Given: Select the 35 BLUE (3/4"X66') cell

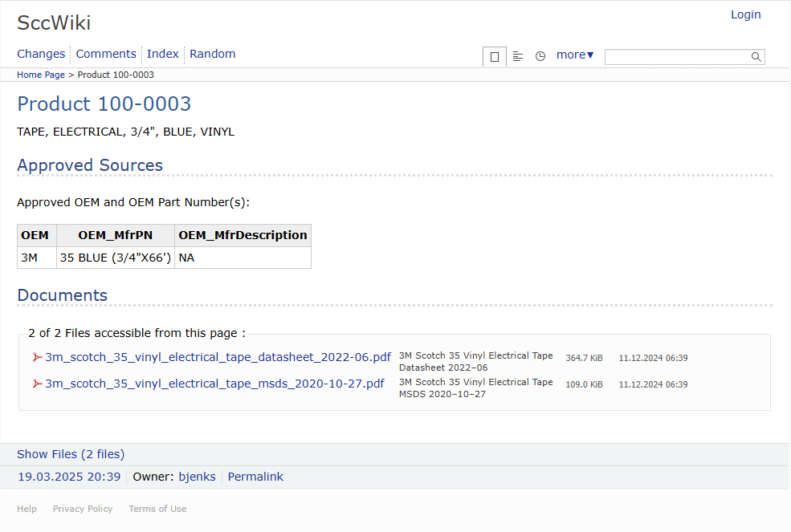Looking at the screenshot, I should click(116, 258).
